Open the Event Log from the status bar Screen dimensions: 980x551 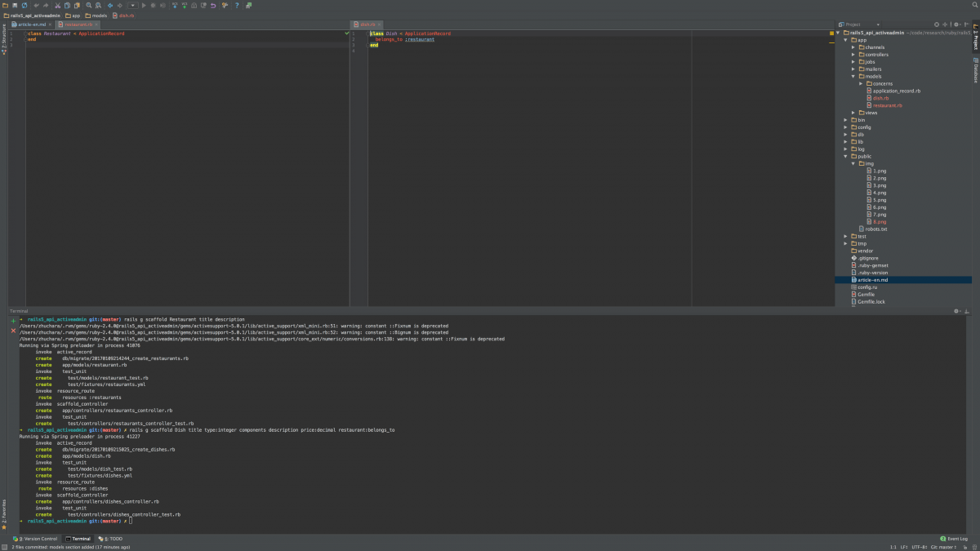[954, 539]
